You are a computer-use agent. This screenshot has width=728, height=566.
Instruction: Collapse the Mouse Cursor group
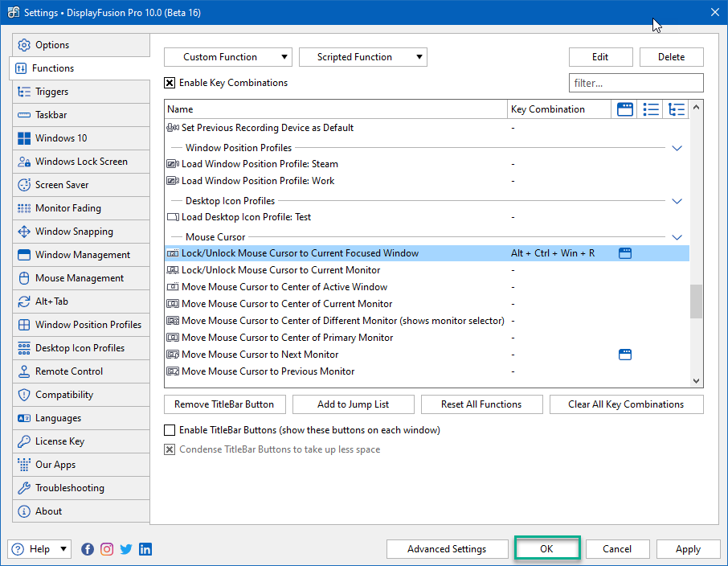pos(677,237)
